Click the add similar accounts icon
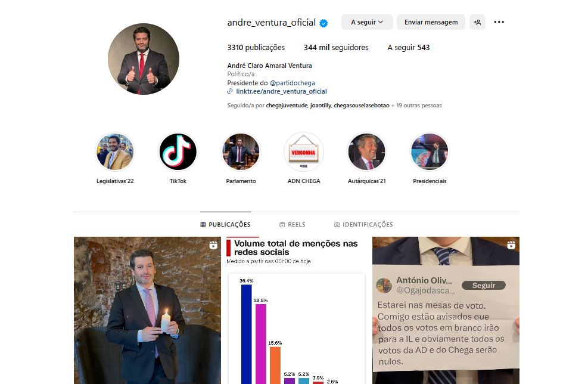Screen dimensions: 588x384 [x=477, y=22]
